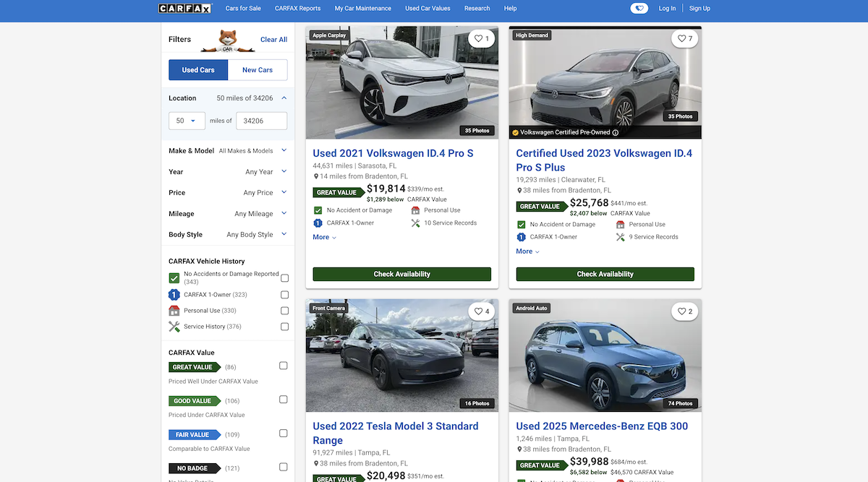
Task: Click the Sign Up link
Action: (699, 9)
